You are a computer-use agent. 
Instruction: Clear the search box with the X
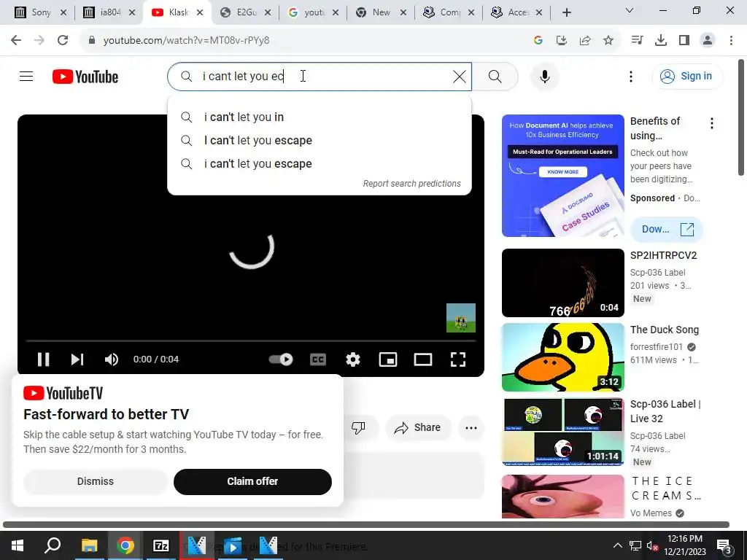tap(460, 76)
